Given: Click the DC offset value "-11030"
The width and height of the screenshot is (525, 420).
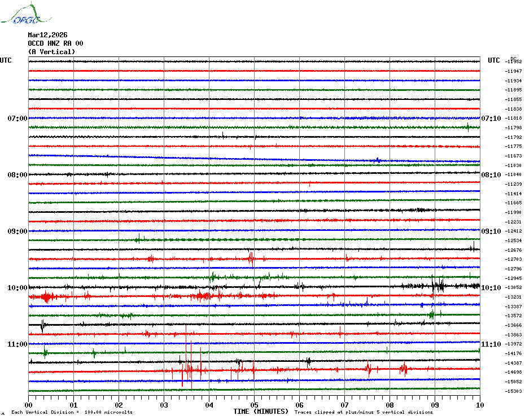Looking at the screenshot, I should pyautogui.click(x=514, y=165).
